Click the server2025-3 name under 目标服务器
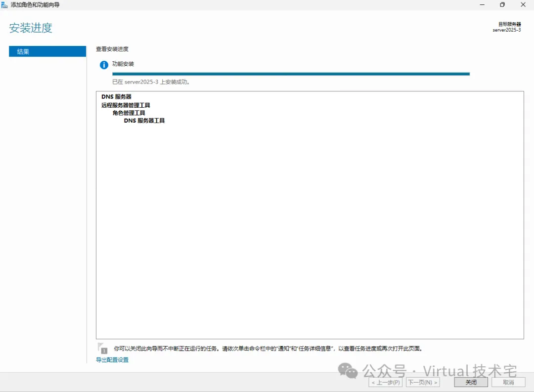Image resolution: width=534 pixels, height=392 pixels. tap(507, 30)
